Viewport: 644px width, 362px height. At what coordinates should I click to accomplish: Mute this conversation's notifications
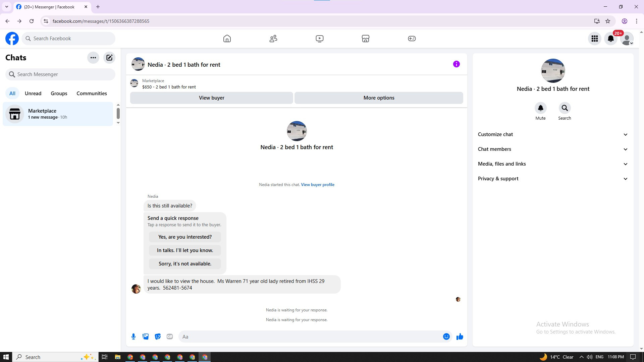point(540,108)
